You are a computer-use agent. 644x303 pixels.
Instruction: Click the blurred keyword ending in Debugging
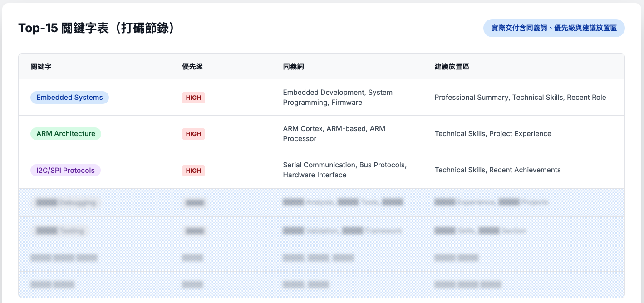[x=66, y=203]
